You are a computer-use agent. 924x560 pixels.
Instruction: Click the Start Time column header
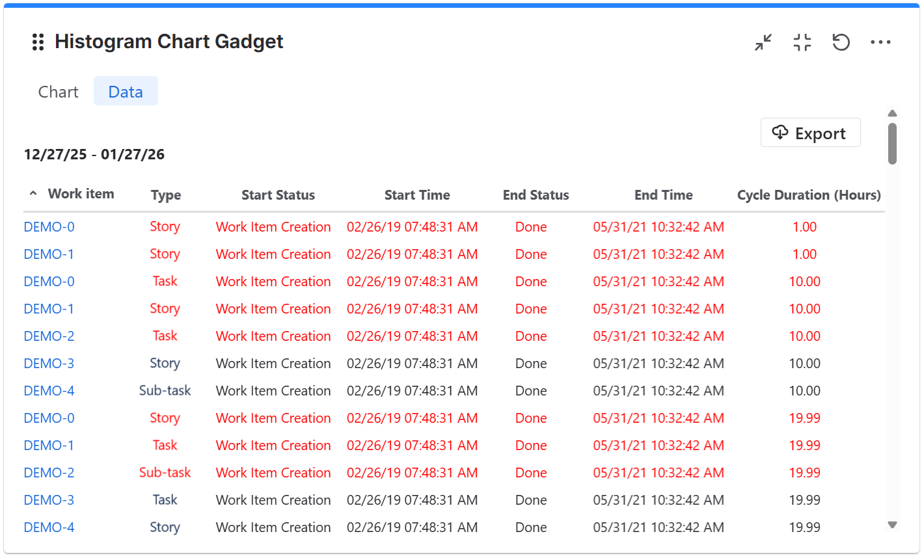pyautogui.click(x=417, y=194)
